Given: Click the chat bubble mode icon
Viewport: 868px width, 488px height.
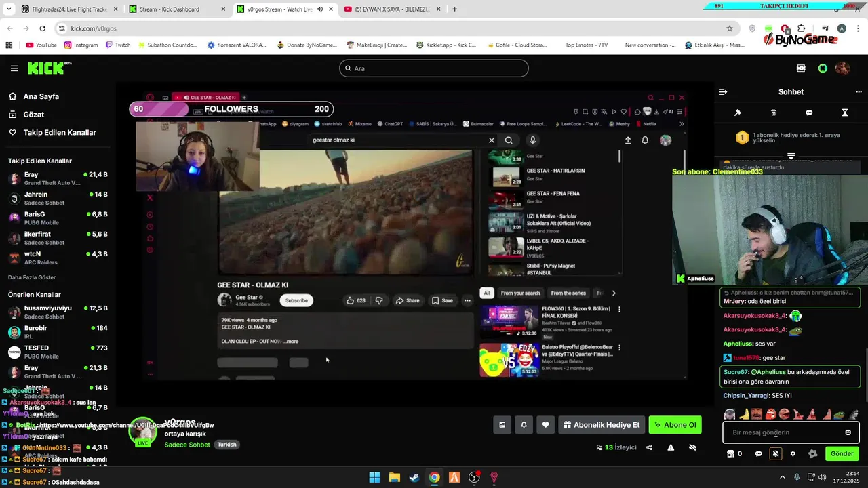Looking at the screenshot, I should (809, 113).
